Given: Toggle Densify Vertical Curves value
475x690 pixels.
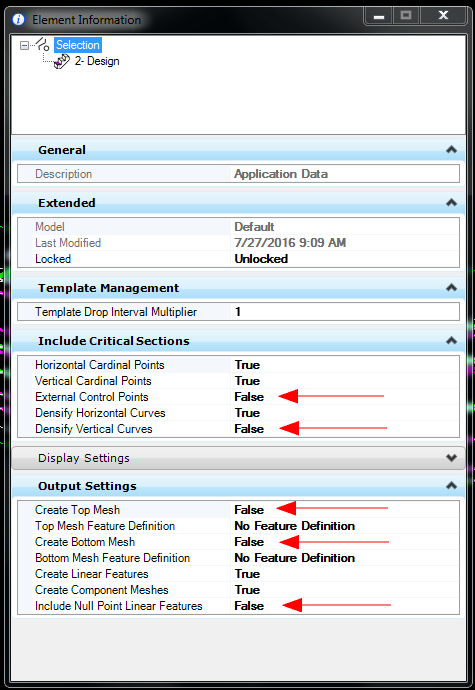Looking at the screenshot, I should (249, 429).
